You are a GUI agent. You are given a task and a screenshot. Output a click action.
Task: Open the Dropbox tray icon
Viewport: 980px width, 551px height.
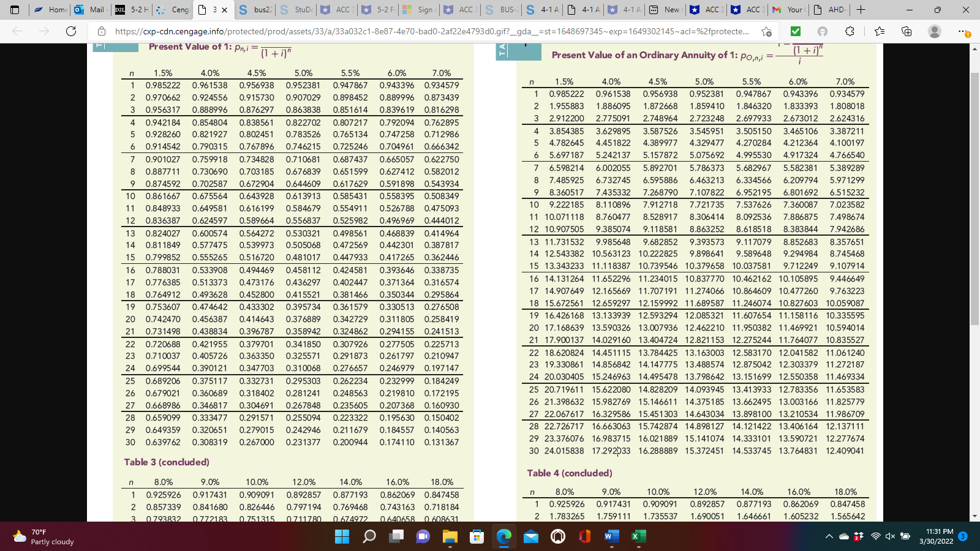pyautogui.click(x=858, y=536)
